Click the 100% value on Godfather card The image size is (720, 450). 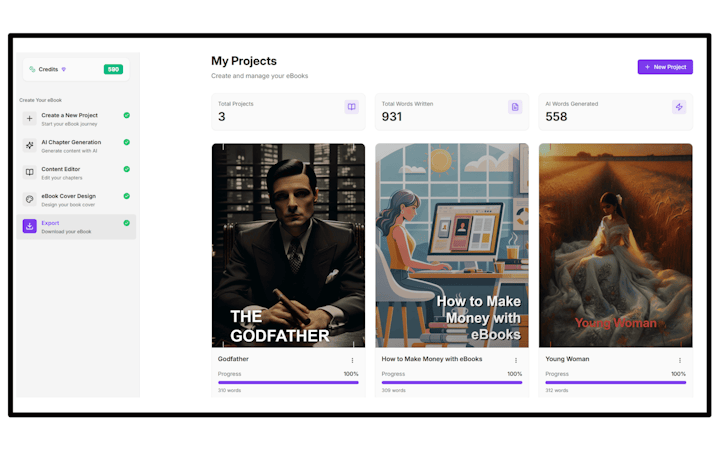click(x=351, y=374)
